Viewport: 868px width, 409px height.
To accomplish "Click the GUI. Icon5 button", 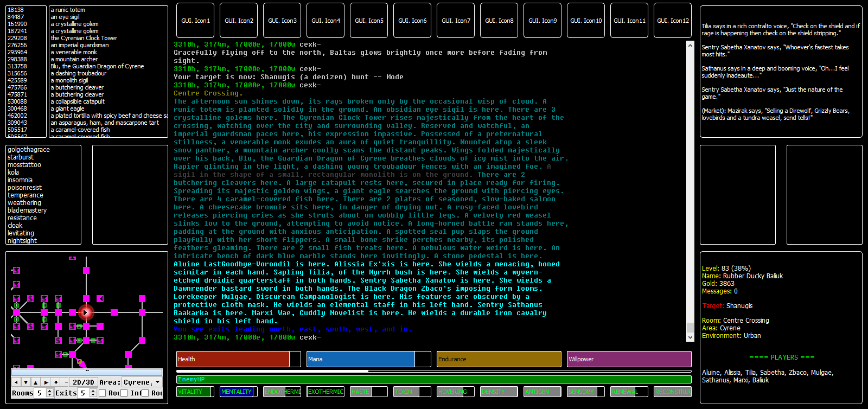I will (x=369, y=21).
